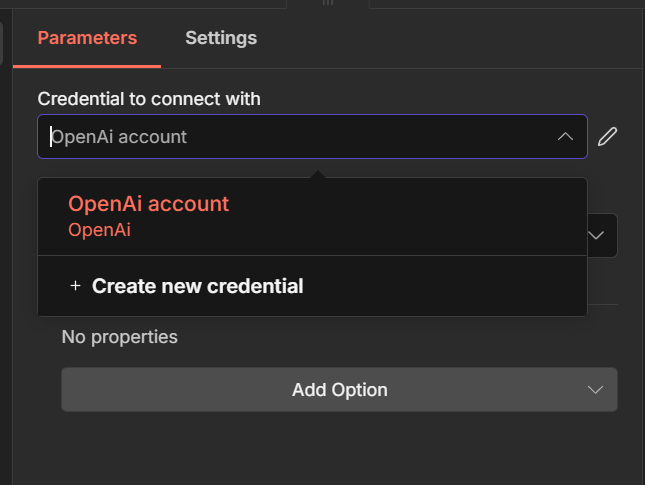Click the 'No properties' text

[120, 337]
